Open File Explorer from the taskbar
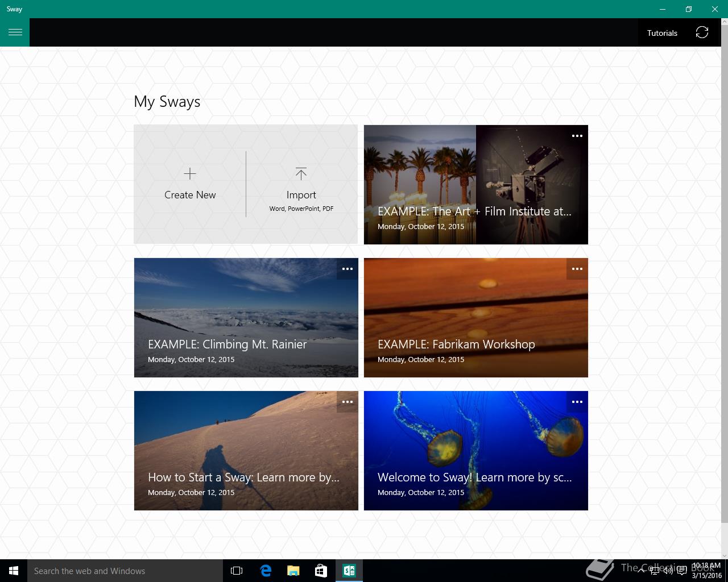728x582 pixels. (293, 571)
